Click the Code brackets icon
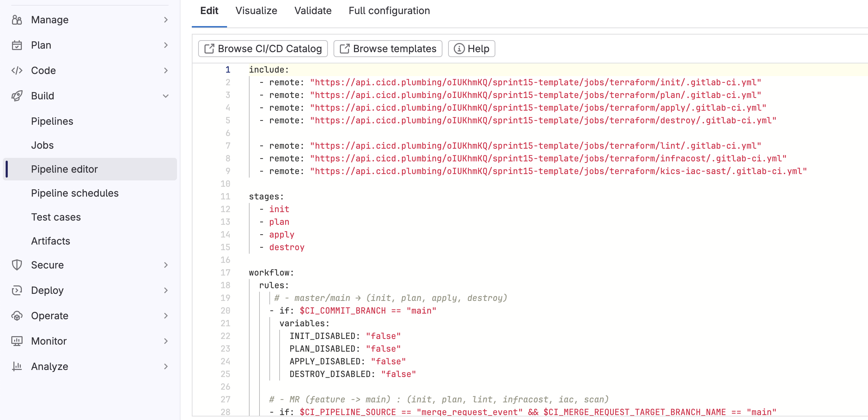Image resolution: width=868 pixels, height=420 pixels. click(17, 70)
